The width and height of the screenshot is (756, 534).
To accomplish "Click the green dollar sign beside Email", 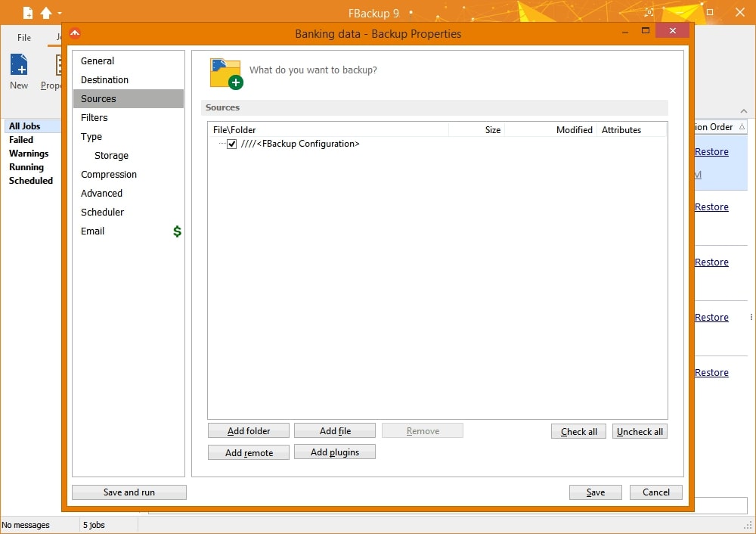I will (178, 231).
